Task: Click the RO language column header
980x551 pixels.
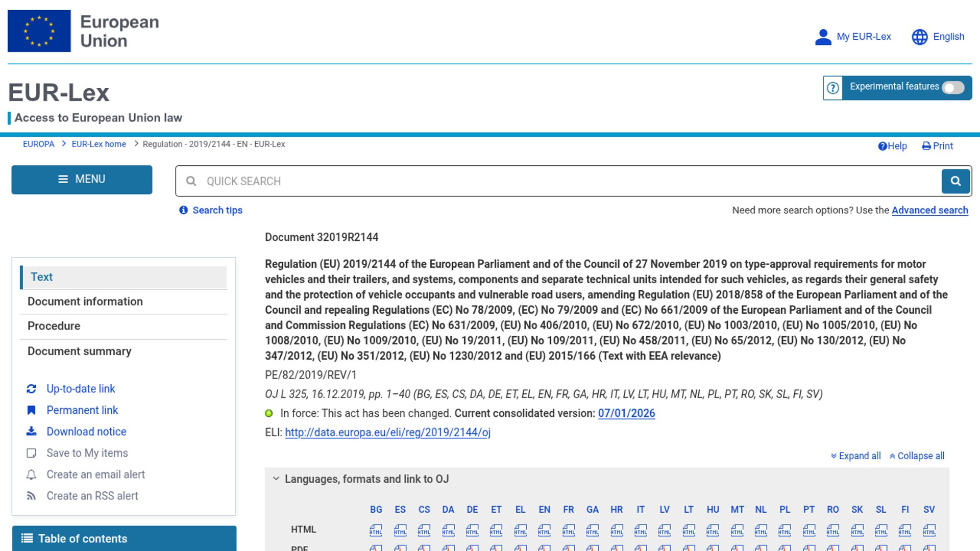Action: [x=833, y=510]
